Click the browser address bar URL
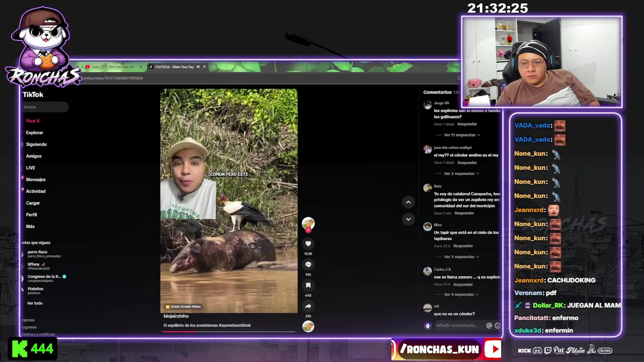Screen dimensions: 644x362 [x=113, y=78]
